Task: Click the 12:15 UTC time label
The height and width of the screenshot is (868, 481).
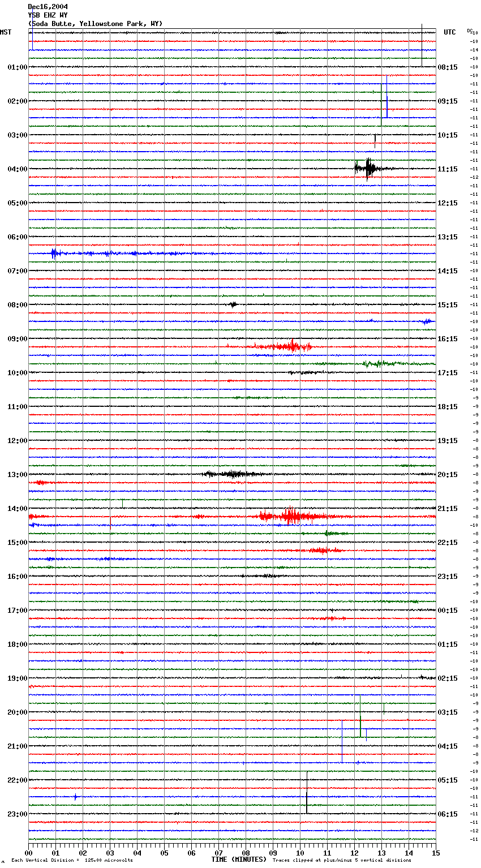Action: [x=448, y=203]
